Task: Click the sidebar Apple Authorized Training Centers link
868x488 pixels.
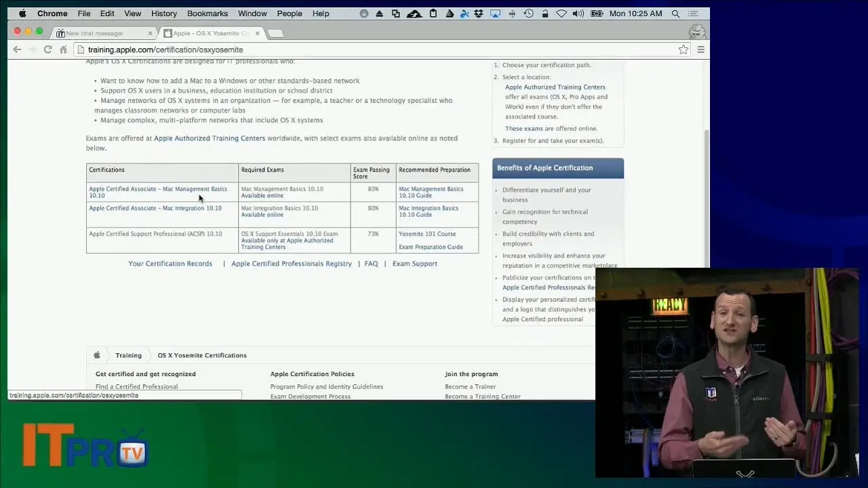Action: pos(555,87)
